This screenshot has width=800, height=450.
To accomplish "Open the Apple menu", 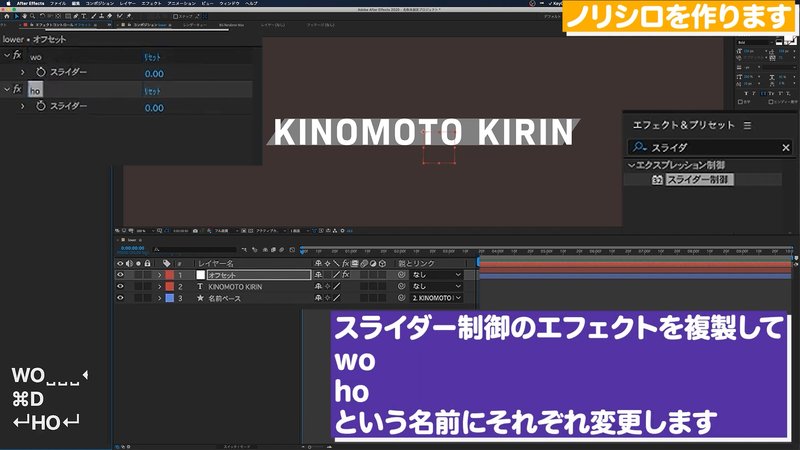I will [x=8, y=3].
